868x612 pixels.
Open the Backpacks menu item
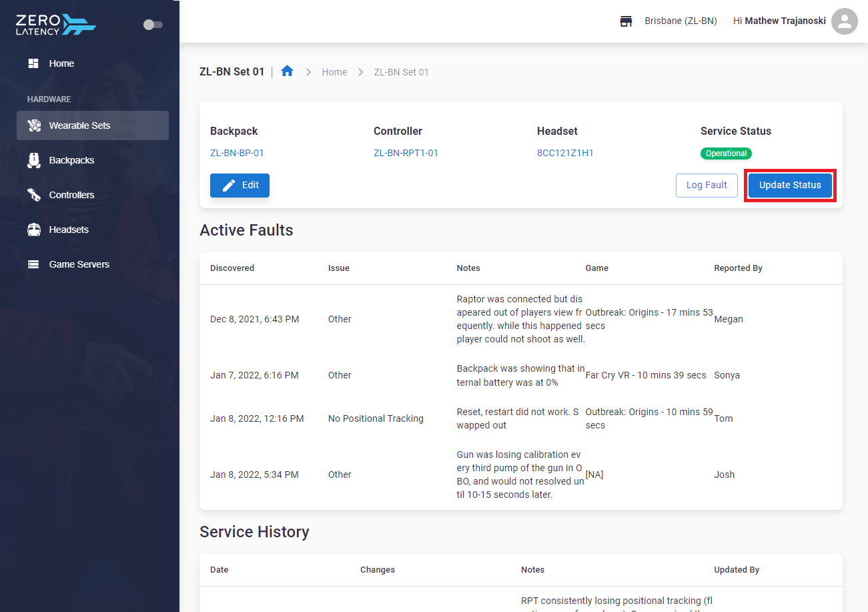(71, 160)
